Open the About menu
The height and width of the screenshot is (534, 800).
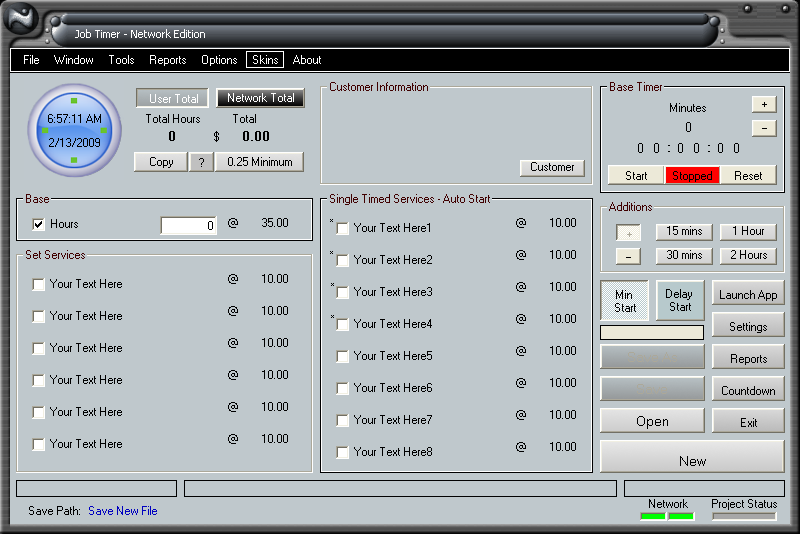pos(307,60)
